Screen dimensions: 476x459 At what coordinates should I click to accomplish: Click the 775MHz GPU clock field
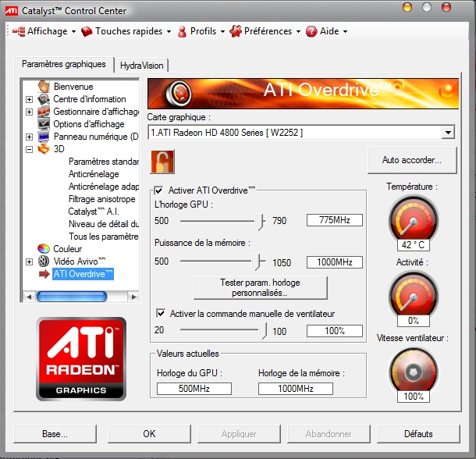[x=335, y=220]
